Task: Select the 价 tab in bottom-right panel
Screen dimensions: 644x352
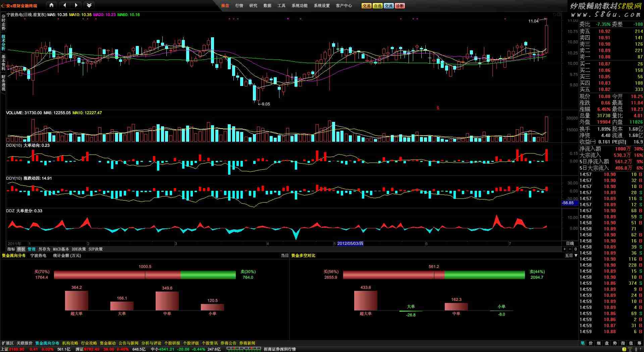Action: (x=591, y=343)
